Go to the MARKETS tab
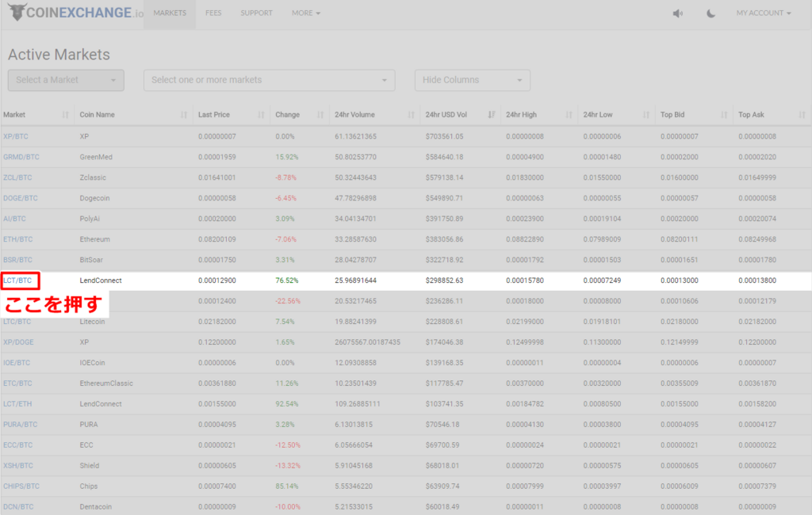The width and height of the screenshot is (812, 515). coord(170,13)
